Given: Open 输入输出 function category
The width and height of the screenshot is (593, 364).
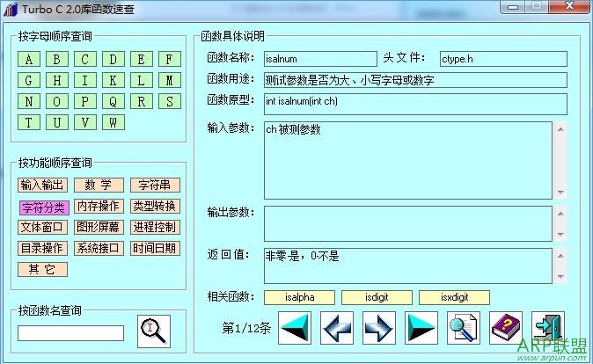Looking at the screenshot, I should coord(42,186).
